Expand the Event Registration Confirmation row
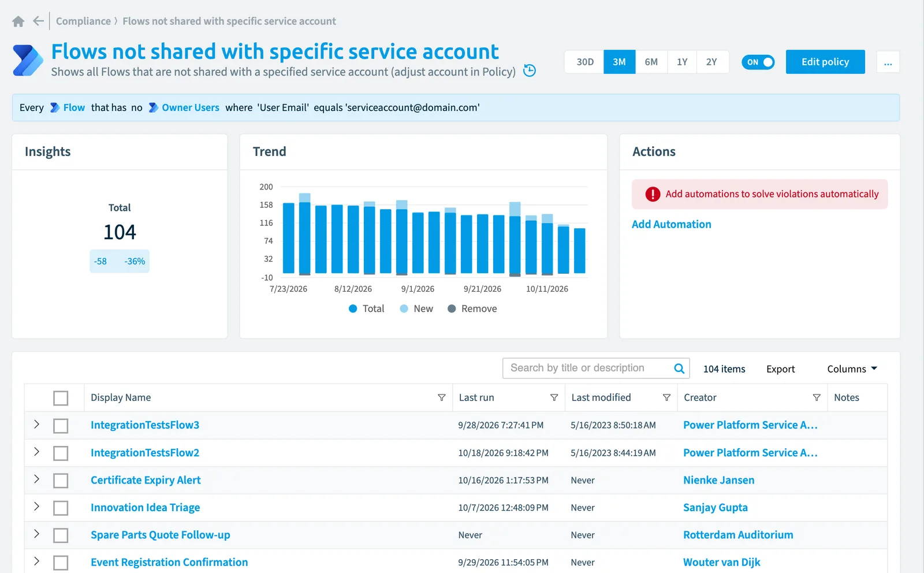The width and height of the screenshot is (924, 573). (x=36, y=561)
